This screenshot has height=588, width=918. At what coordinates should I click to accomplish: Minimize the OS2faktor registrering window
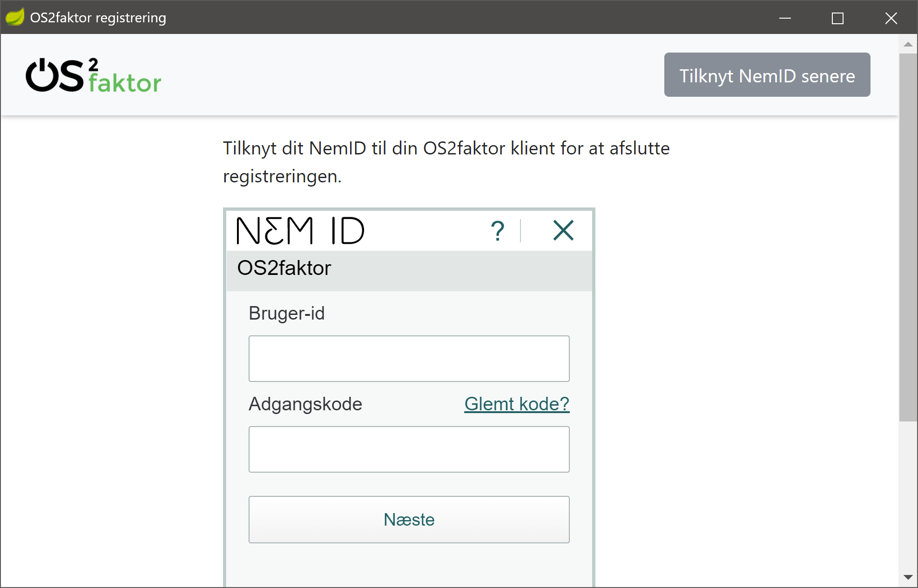tap(785, 18)
